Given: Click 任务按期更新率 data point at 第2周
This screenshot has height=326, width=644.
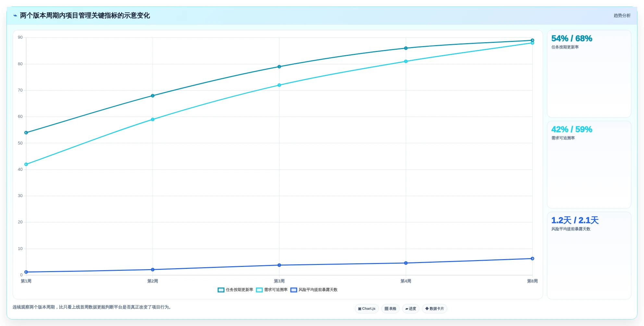Looking at the screenshot, I should pyautogui.click(x=153, y=96).
